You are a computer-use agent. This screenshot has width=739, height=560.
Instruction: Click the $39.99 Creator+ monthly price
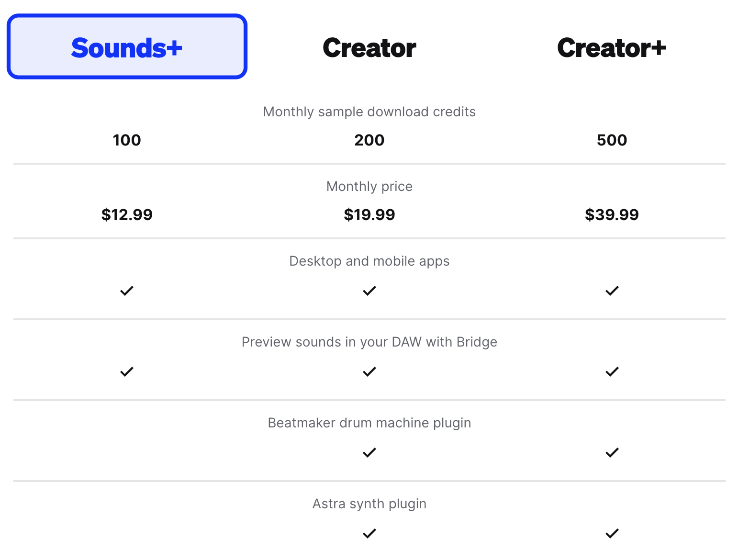[x=611, y=214]
